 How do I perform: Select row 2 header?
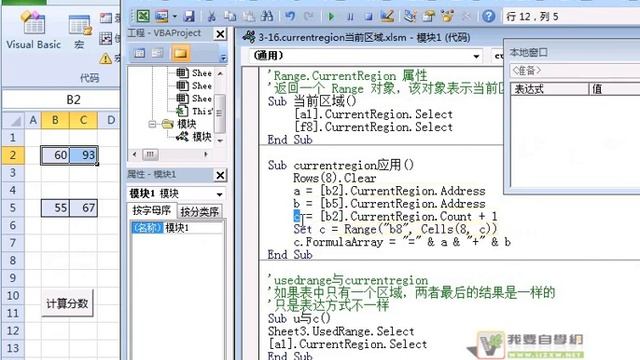tap(13, 155)
